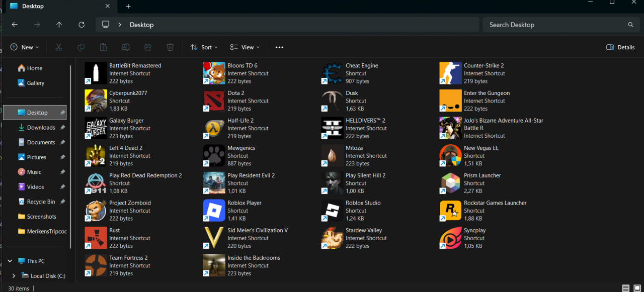Close the Desktop tab

(x=108, y=6)
